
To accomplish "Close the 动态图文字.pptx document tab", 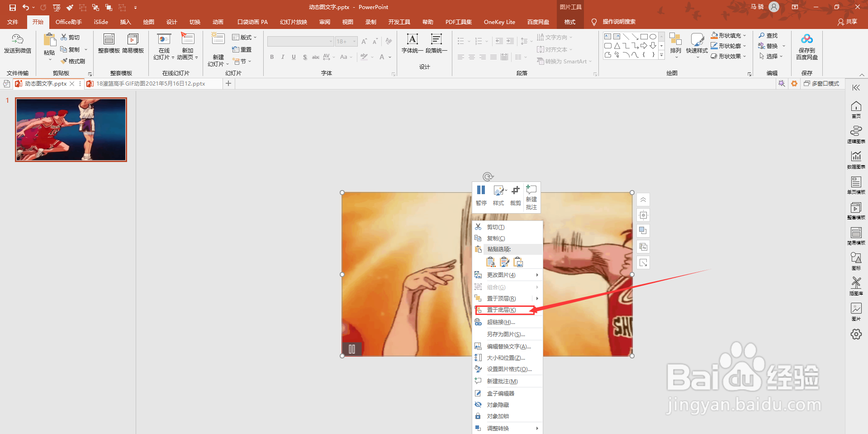I will [x=72, y=84].
